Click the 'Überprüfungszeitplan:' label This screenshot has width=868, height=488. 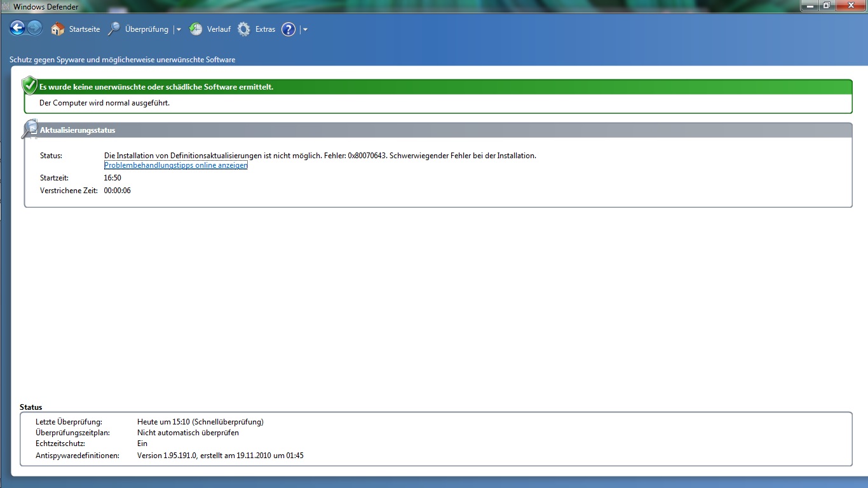click(73, 433)
